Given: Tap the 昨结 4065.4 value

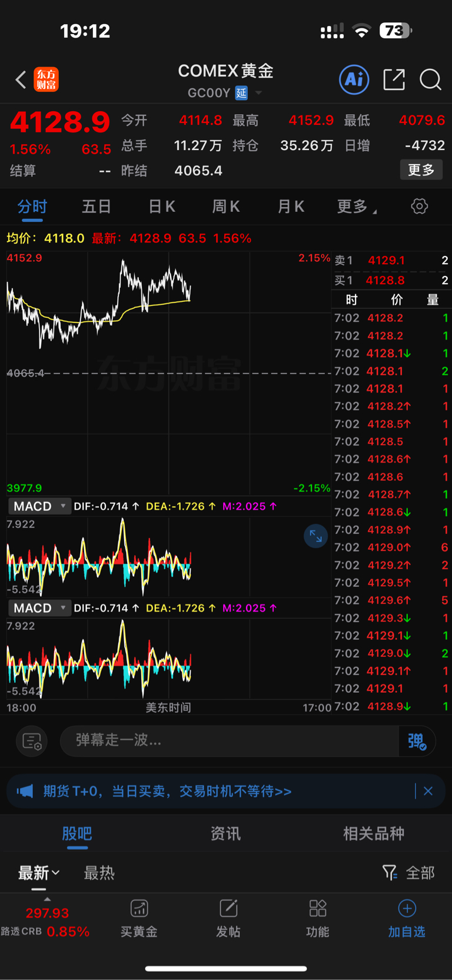Looking at the screenshot, I should coord(198,171).
